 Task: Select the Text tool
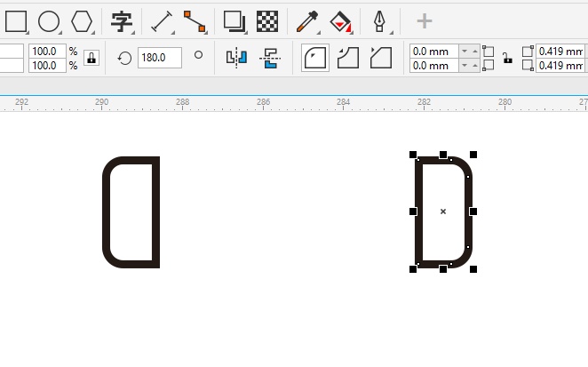pyautogui.click(x=122, y=21)
